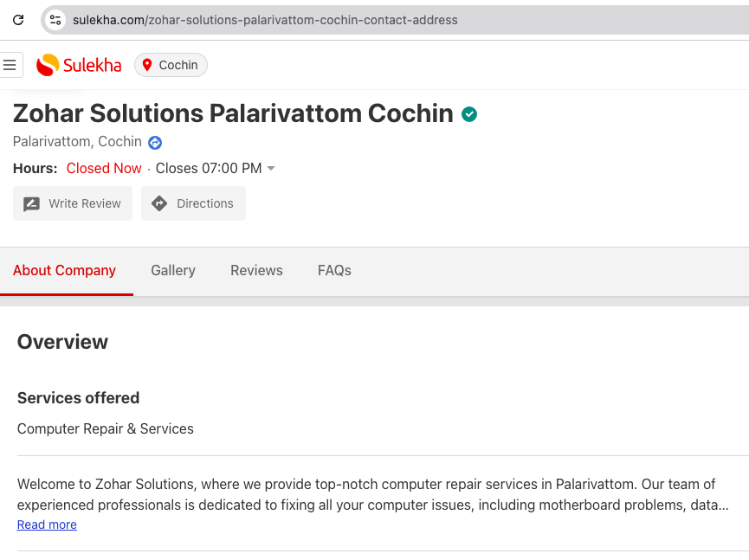
Task: Click the browser address bar URL
Action: pyautogui.click(x=265, y=19)
